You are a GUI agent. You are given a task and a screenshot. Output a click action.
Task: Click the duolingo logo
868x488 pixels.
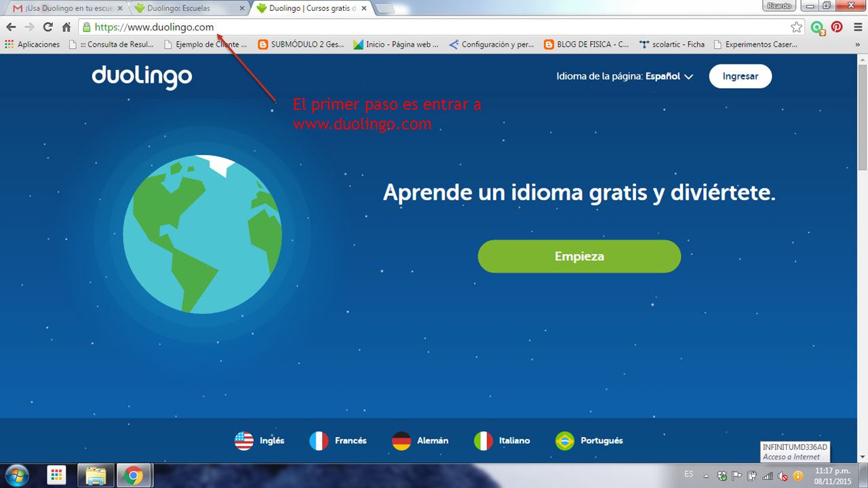(142, 77)
